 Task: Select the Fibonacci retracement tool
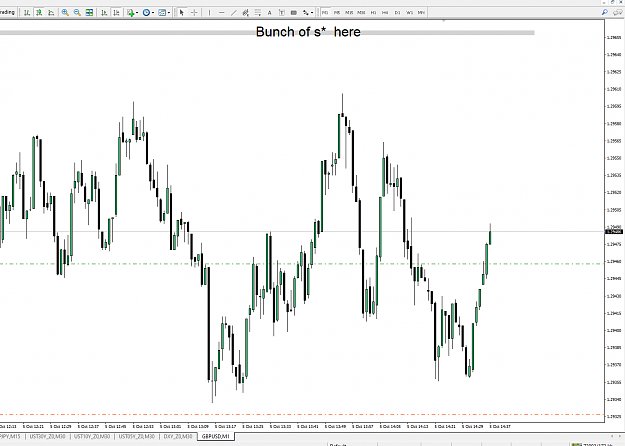coord(257,13)
